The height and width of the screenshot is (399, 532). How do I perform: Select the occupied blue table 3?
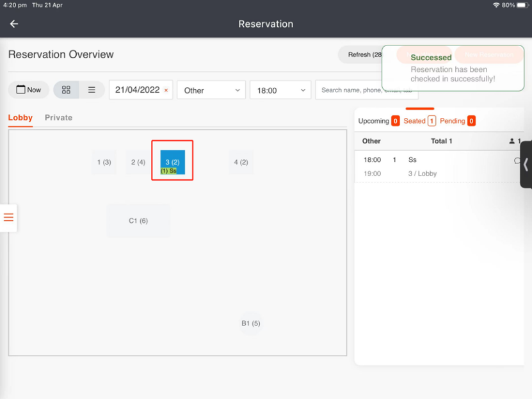coord(172,161)
